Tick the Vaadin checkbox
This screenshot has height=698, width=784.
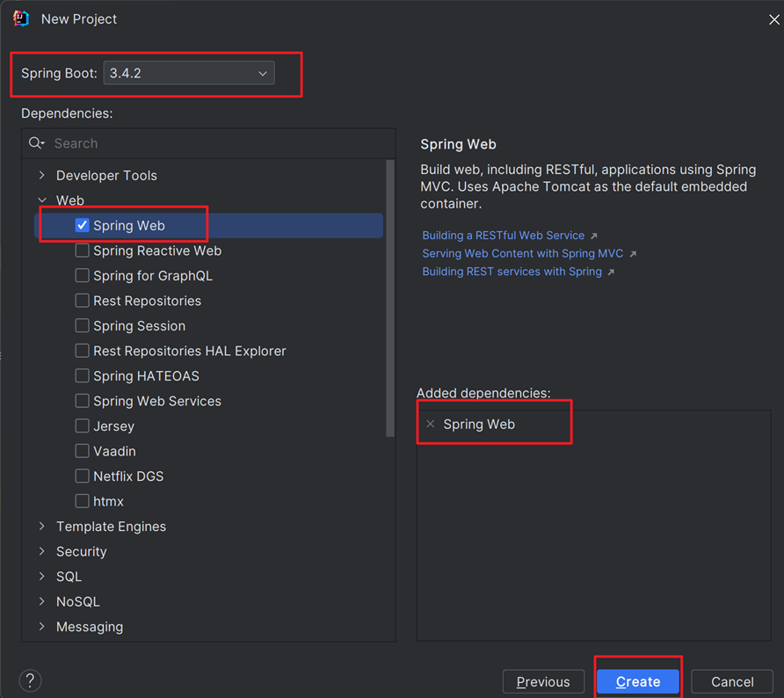coord(82,450)
